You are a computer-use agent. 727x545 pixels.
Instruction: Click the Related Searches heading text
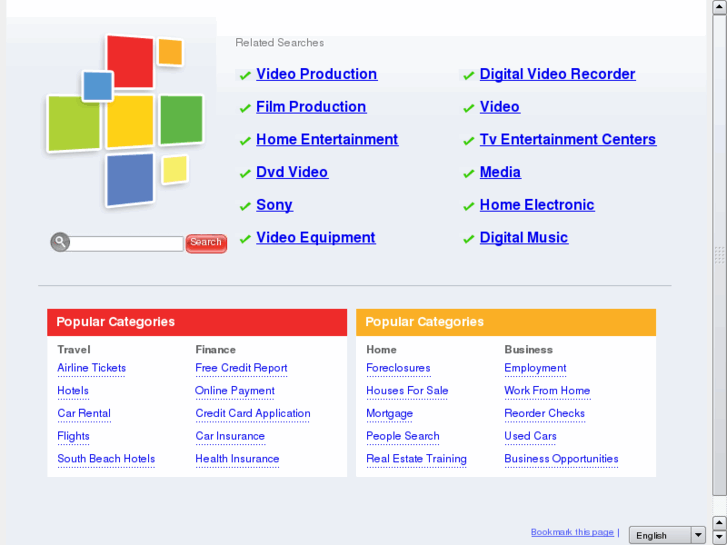[x=280, y=43]
